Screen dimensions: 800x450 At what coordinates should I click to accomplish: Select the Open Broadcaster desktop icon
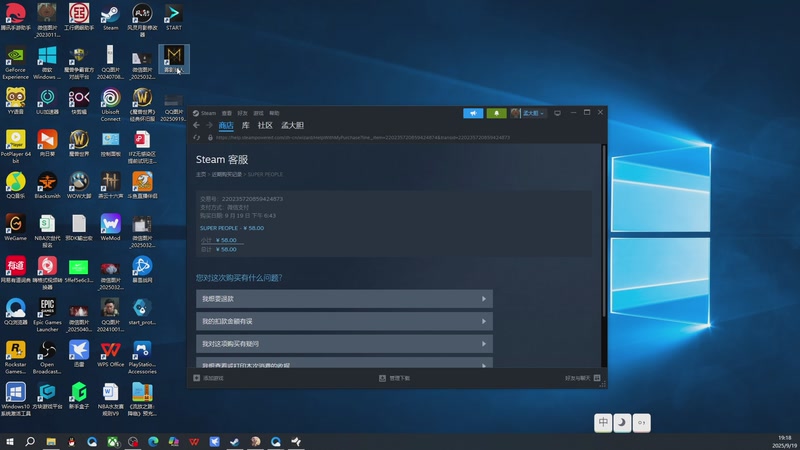pyautogui.click(x=47, y=358)
